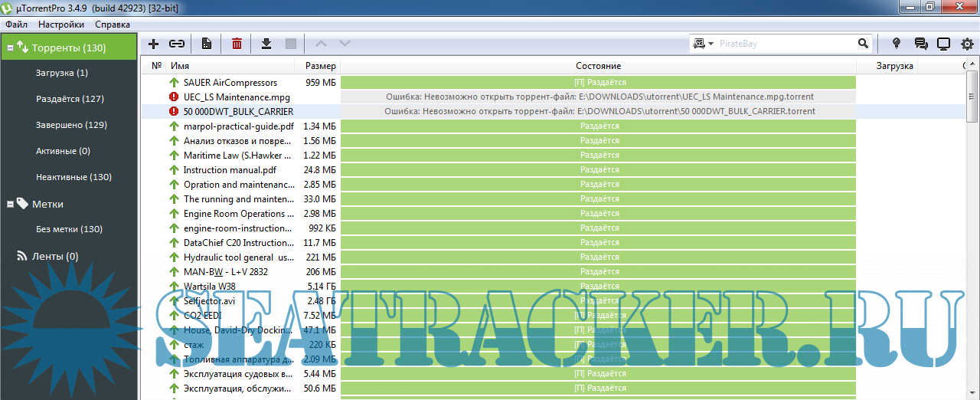Open the chat bubbles icon in toolbar
Screen dimensions: 980x400
coord(920,44)
